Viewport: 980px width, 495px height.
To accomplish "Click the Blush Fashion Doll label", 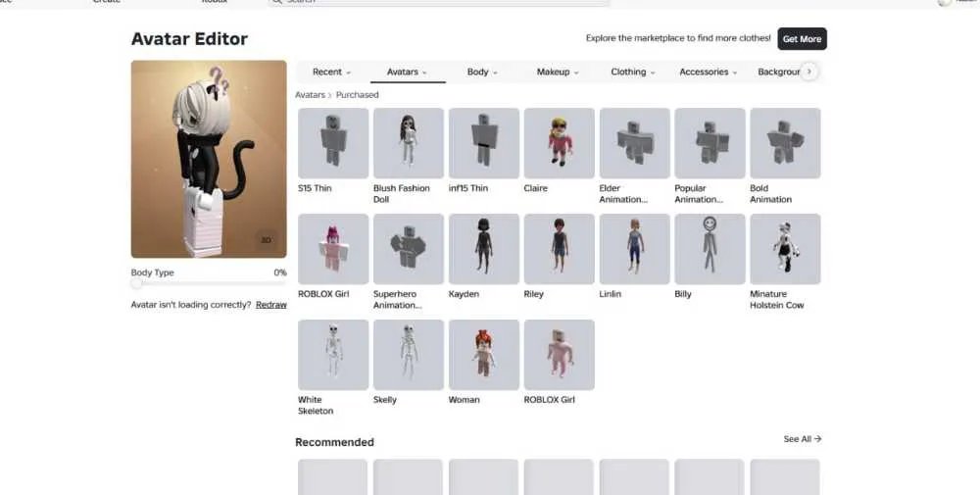I will click(401, 194).
